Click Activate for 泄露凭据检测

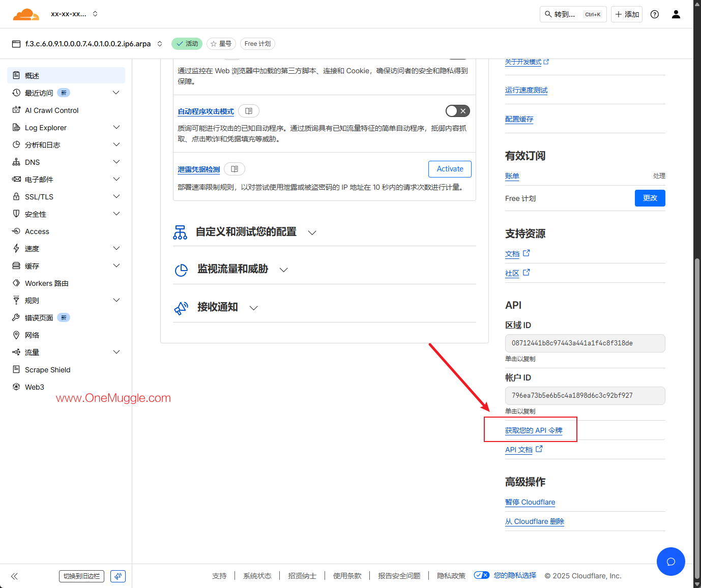[x=450, y=169]
